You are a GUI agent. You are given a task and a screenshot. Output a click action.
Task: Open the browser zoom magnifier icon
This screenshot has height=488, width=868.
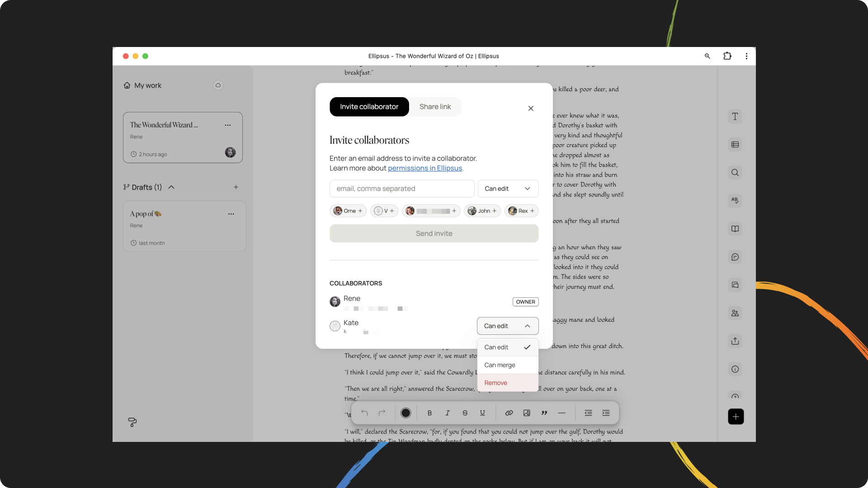point(708,56)
